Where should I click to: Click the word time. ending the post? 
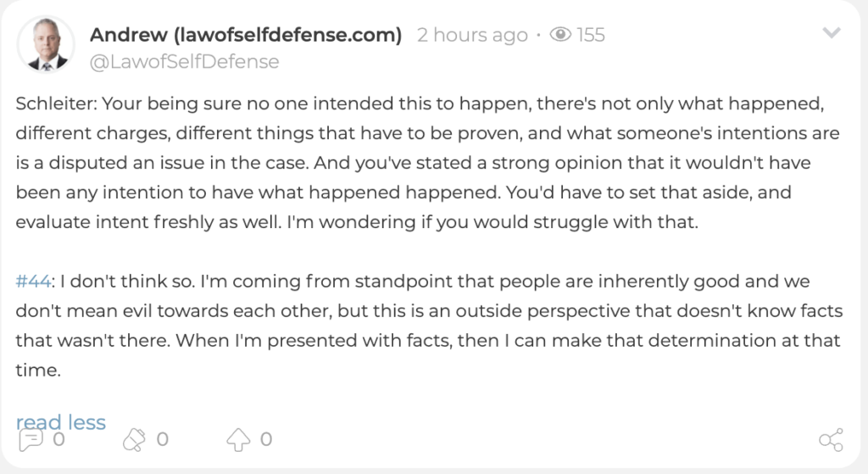pos(38,370)
